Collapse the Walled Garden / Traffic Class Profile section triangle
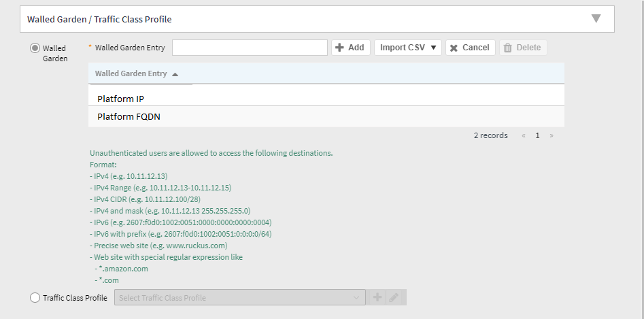 click(596, 19)
